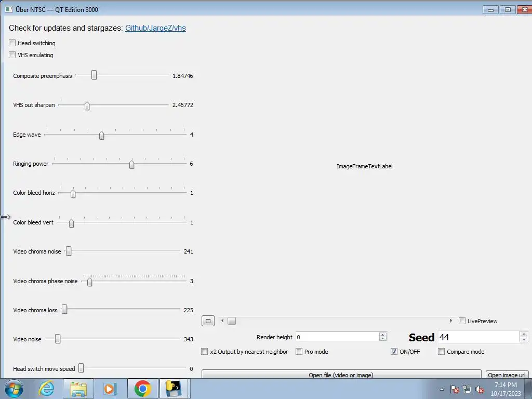The image size is (532, 399).
Task: Click the maximize/restore window button
Action: click(x=508, y=9)
